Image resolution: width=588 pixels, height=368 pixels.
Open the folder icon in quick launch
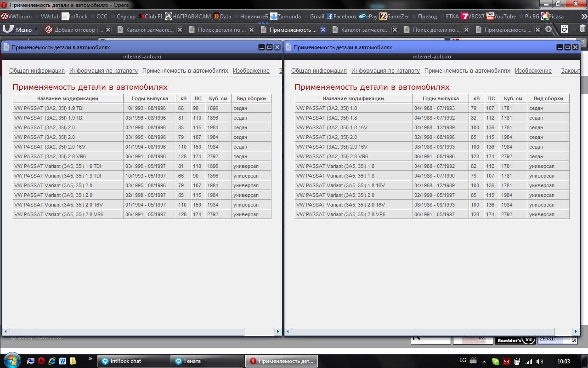(73, 361)
